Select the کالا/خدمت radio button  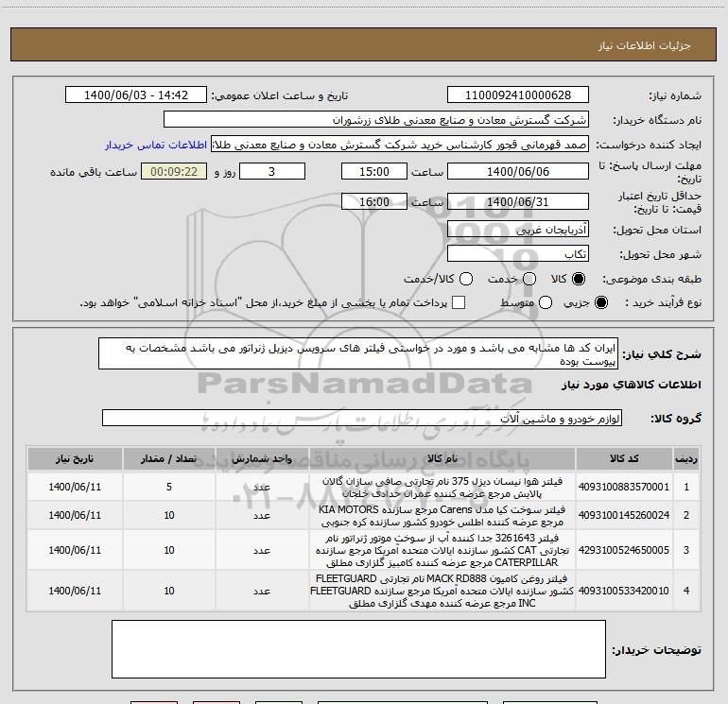[466, 279]
